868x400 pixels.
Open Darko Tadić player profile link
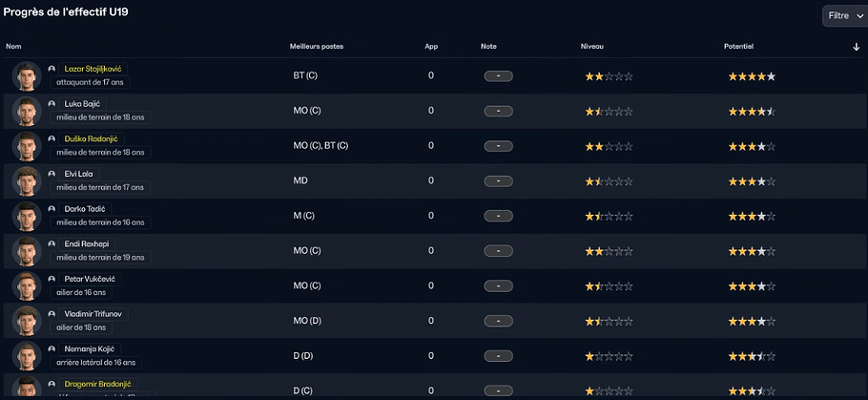click(x=85, y=208)
